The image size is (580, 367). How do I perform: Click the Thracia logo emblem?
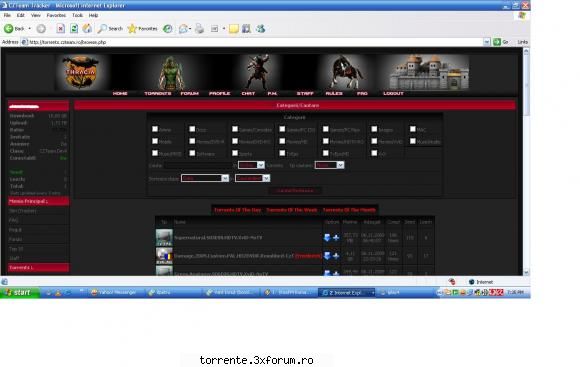pos(81,72)
